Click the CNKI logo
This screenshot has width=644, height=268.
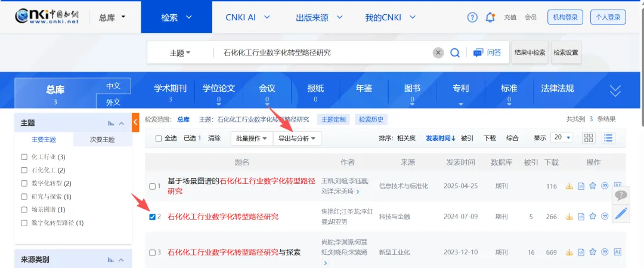pos(47,17)
